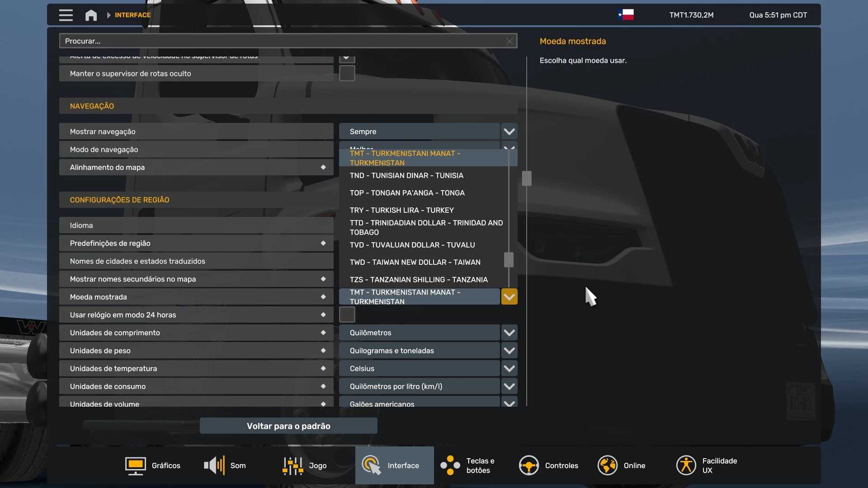Viewport: 868px width, 488px height.
Task: Click the Texas flag icon
Action: tap(626, 15)
